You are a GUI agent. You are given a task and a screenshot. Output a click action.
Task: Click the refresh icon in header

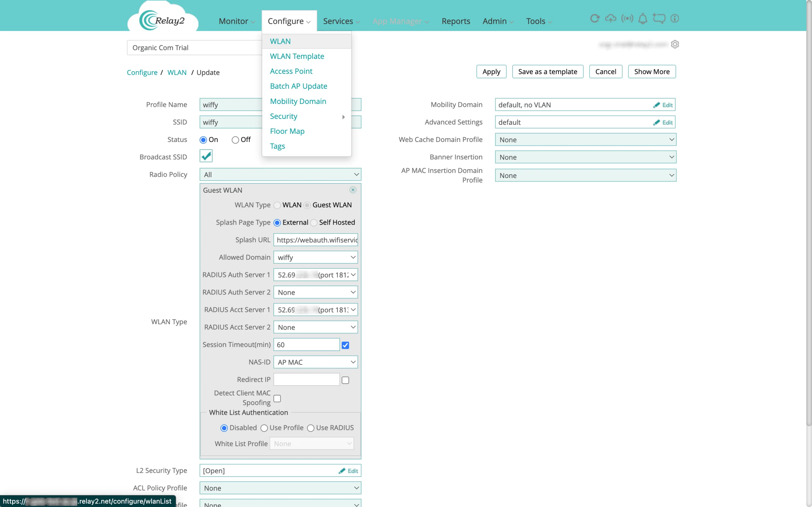[x=594, y=18]
